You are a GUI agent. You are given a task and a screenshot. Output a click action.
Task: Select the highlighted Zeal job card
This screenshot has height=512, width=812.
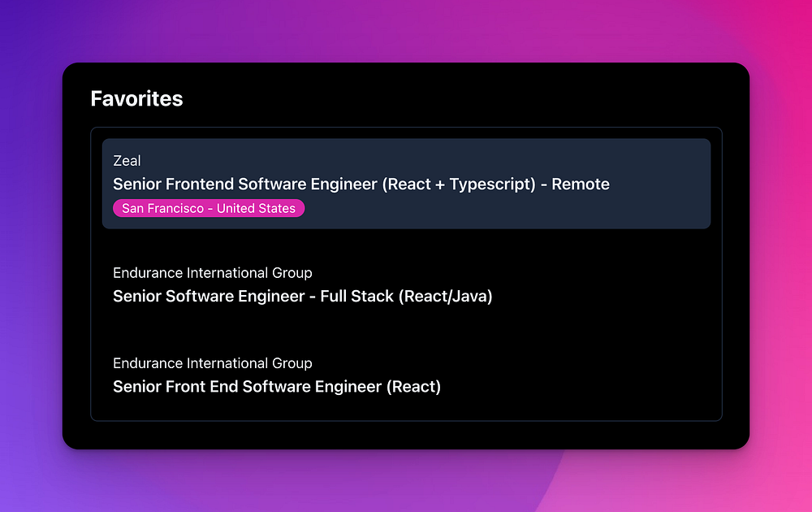point(406,184)
